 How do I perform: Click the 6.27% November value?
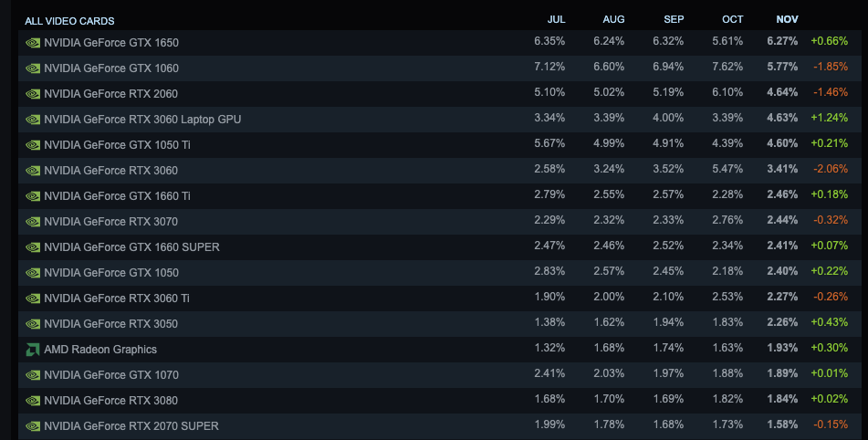(x=782, y=42)
